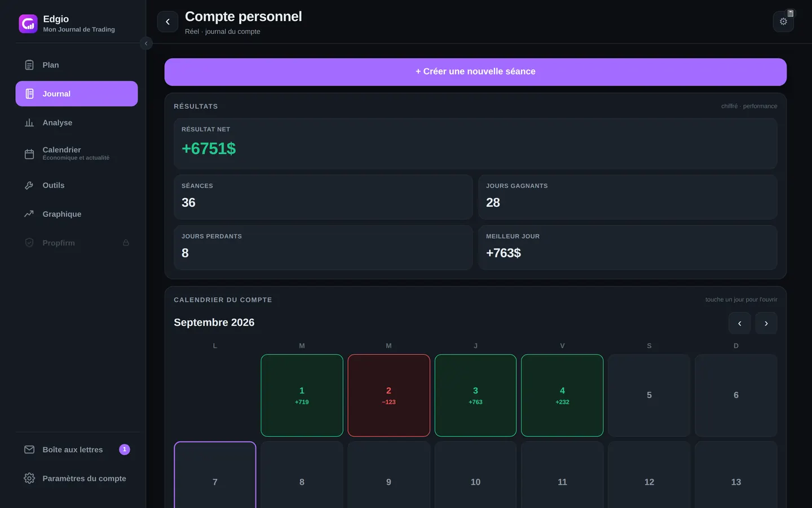
Task: Select calendar day 10
Action: [475, 475]
